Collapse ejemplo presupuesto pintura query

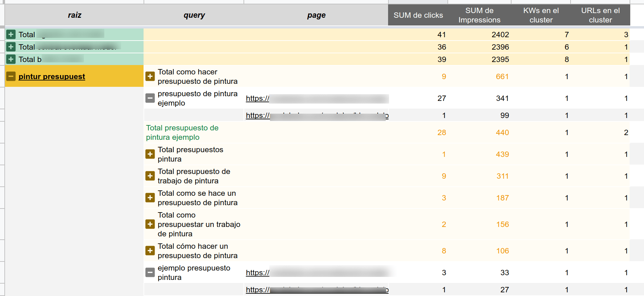point(150,273)
